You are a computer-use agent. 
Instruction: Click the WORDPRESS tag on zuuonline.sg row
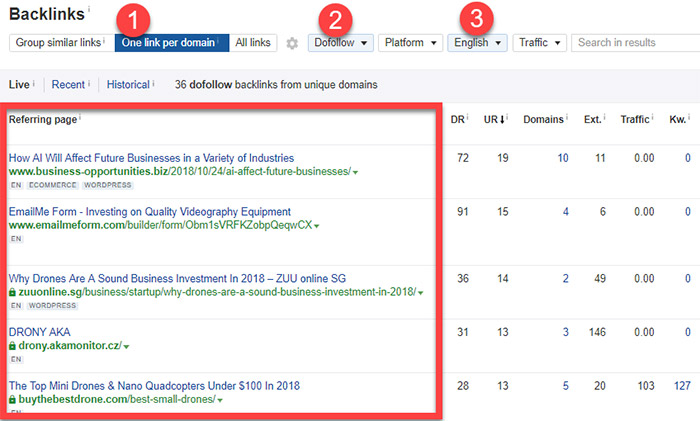pos(52,305)
